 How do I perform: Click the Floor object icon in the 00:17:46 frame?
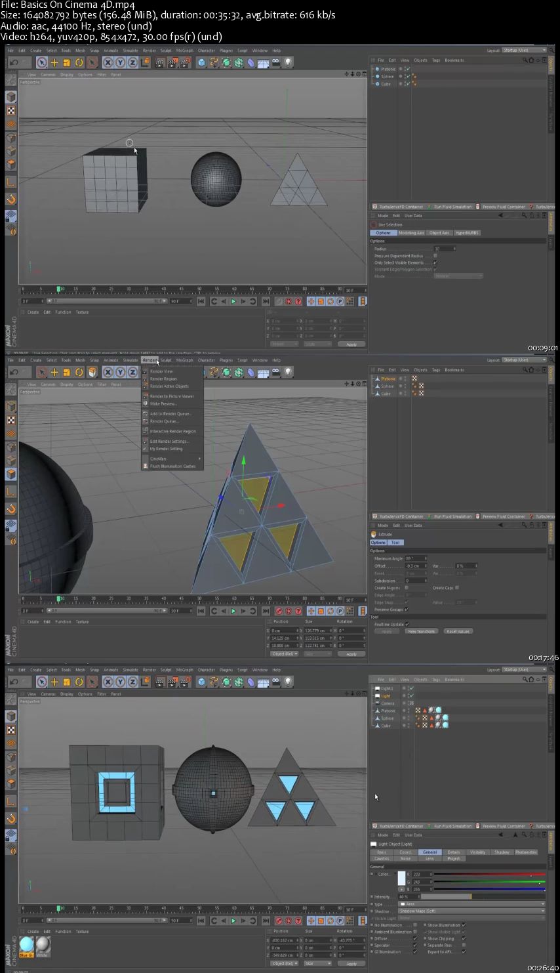coord(263,372)
